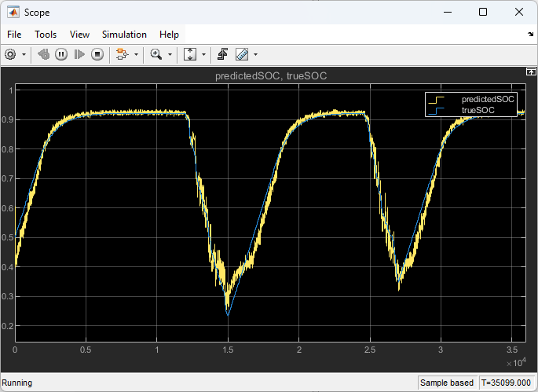Expand the Configuration Properties dropdown arrow
This screenshot has width=538, height=392.
click(24, 54)
